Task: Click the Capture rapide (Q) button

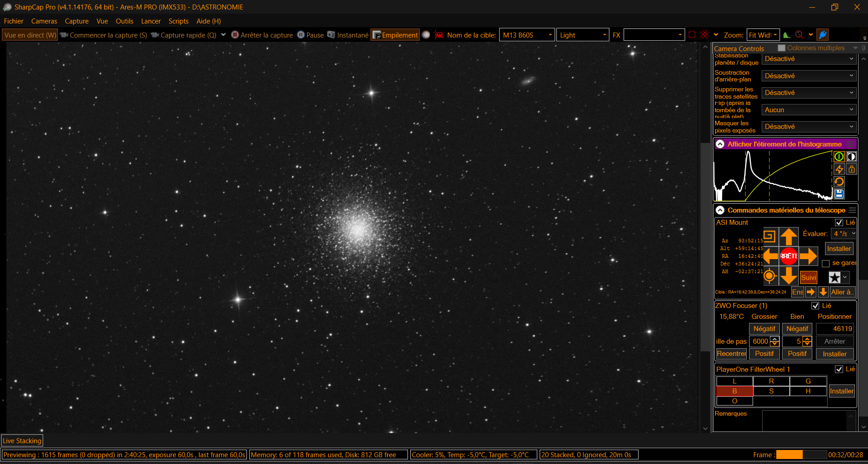Action: (184, 35)
